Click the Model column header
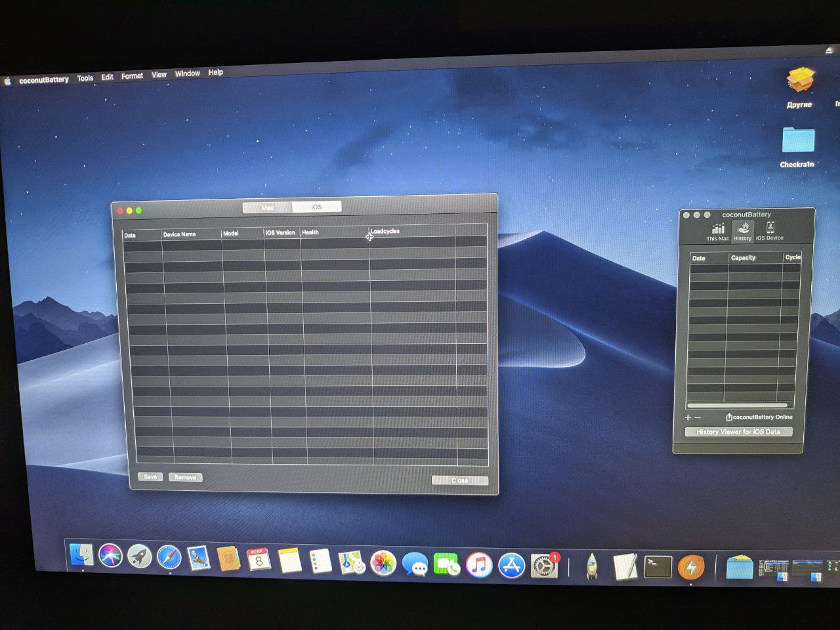 click(x=242, y=234)
